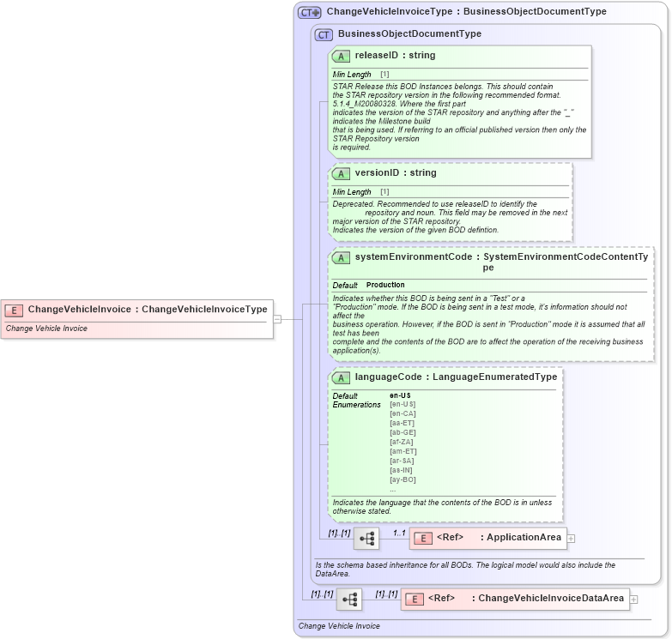Click the A icon beside versionID

341,173
